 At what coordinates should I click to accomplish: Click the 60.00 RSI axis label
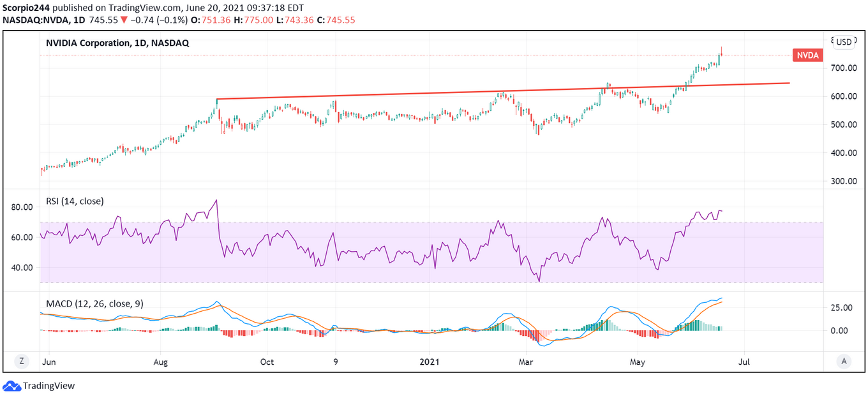click(21, 237)
